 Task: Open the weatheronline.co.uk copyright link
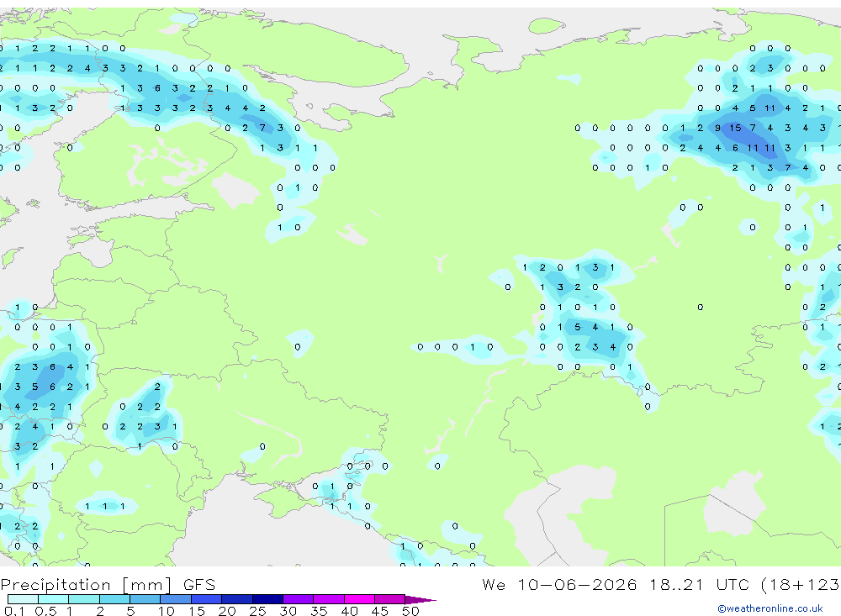tap(770, 608)
